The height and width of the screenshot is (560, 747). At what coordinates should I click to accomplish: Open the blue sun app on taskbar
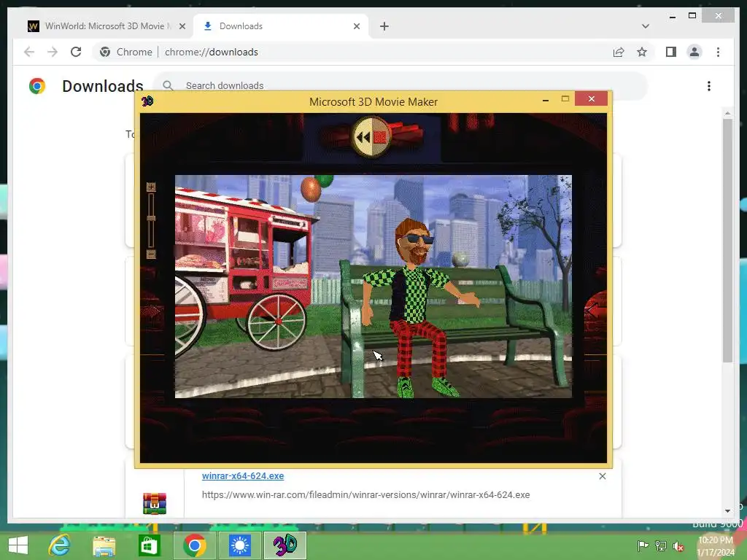(239, 545)
